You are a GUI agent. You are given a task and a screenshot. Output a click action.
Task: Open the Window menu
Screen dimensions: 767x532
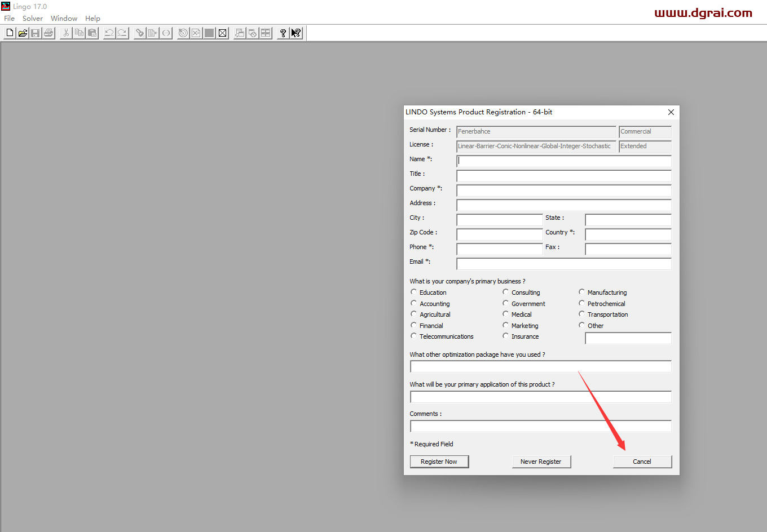point(64,19)
